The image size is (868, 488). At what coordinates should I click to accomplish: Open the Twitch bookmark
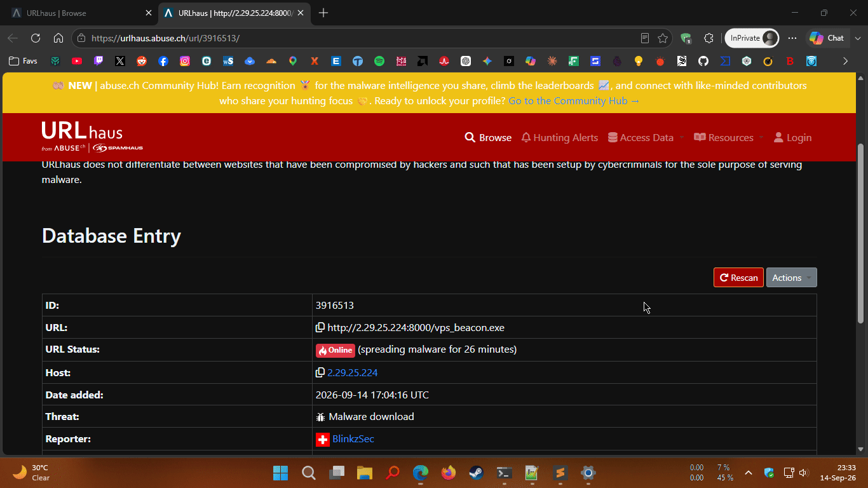[98, 61]
